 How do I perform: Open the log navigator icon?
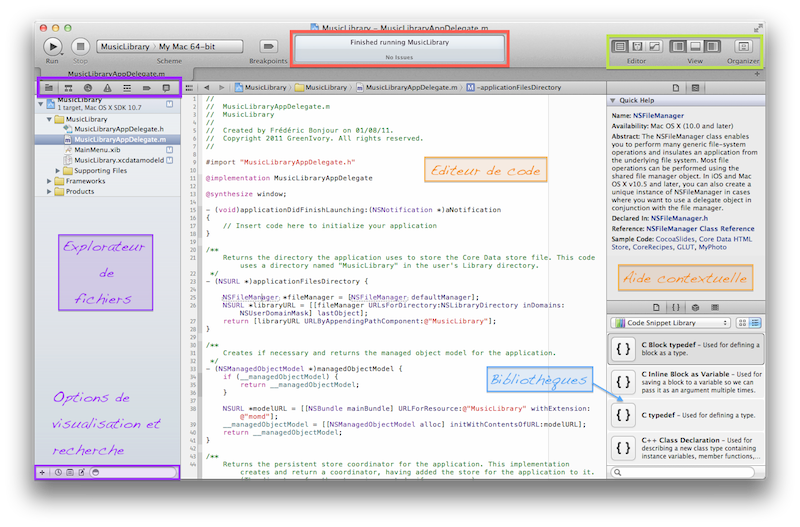166,88
